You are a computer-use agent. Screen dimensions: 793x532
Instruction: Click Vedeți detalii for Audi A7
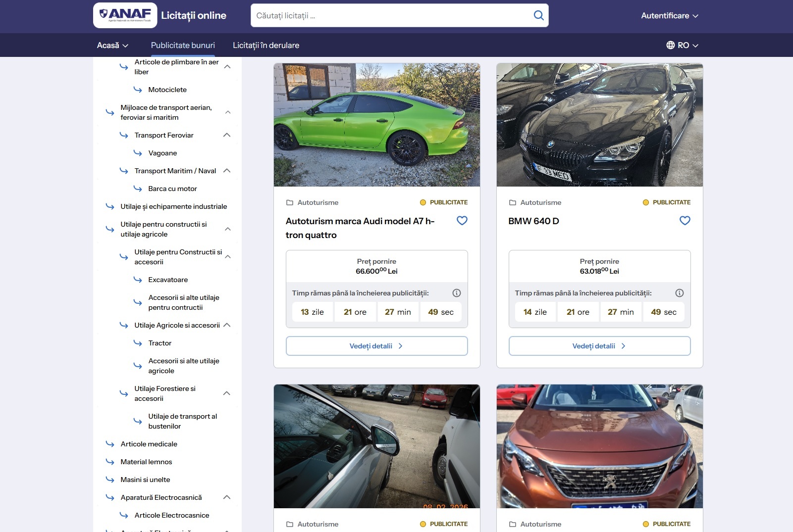pos(376,346)
